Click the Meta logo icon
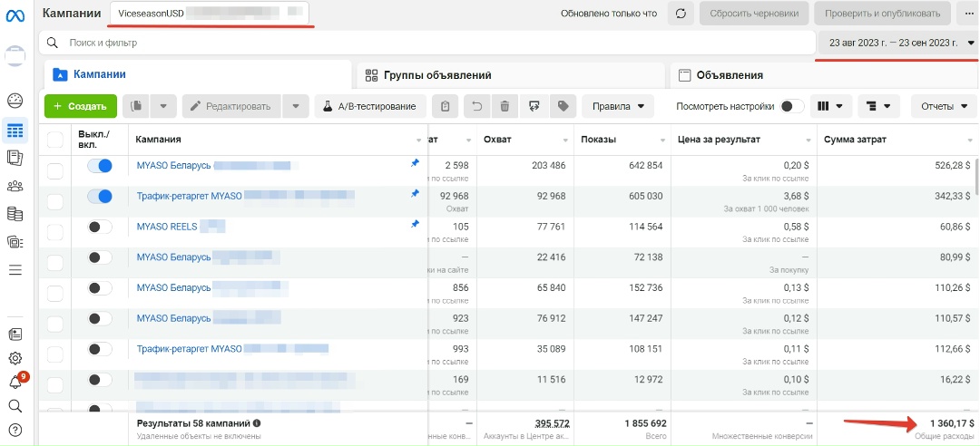 pyautogui.click(x=15, y=15)
